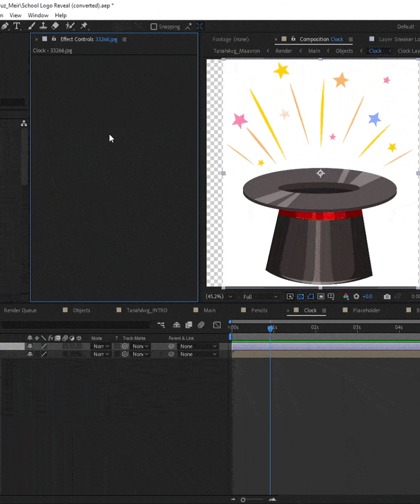
Task: Open the first layer's Parent & Link dropdown
Action: (x=198, y=346)
